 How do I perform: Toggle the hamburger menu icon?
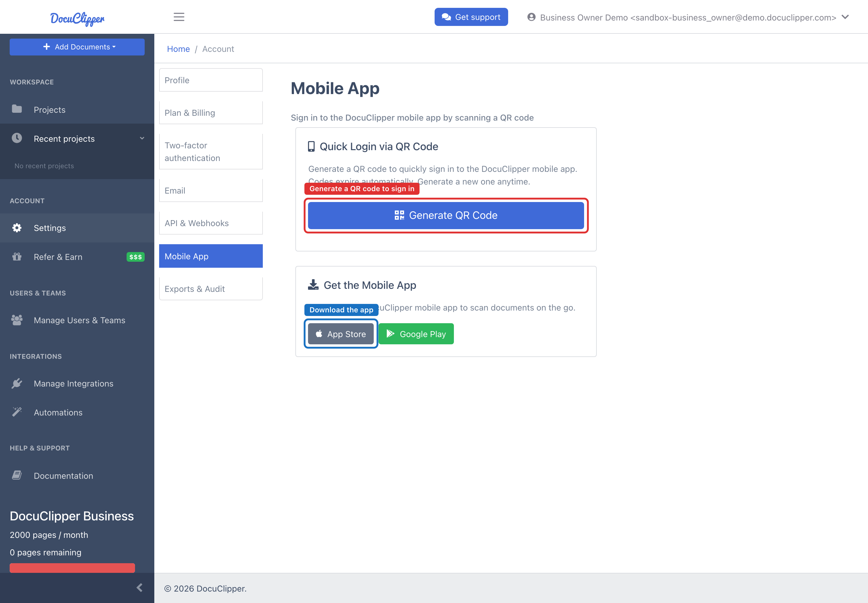pyautogui.click(x=179, y=17)
